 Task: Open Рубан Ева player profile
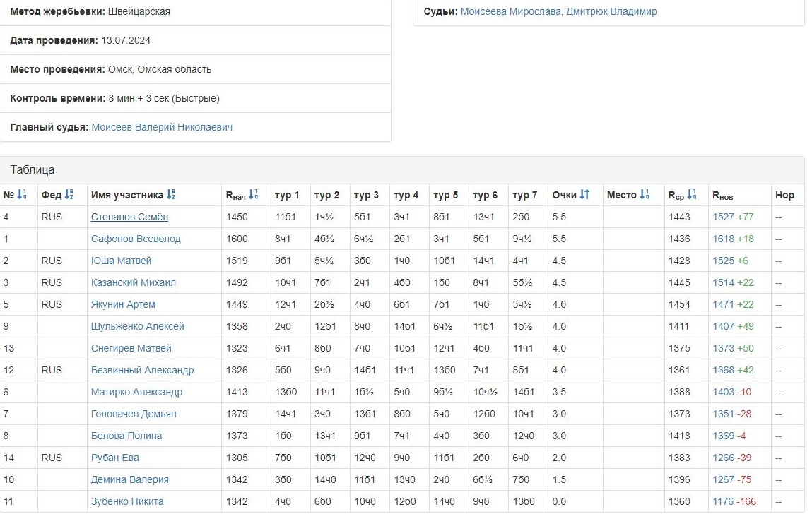(114, 458)
